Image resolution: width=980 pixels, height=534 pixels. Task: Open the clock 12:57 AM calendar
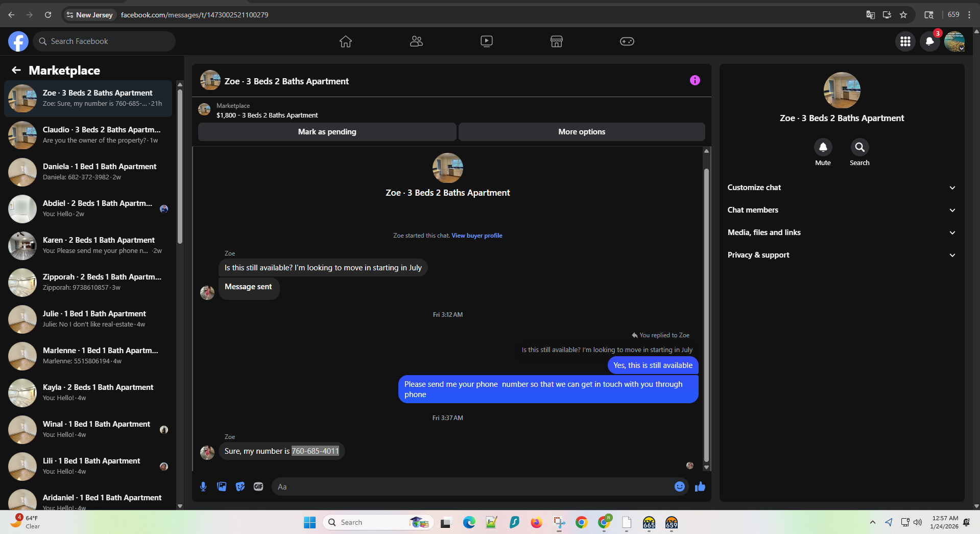point(945,522)
